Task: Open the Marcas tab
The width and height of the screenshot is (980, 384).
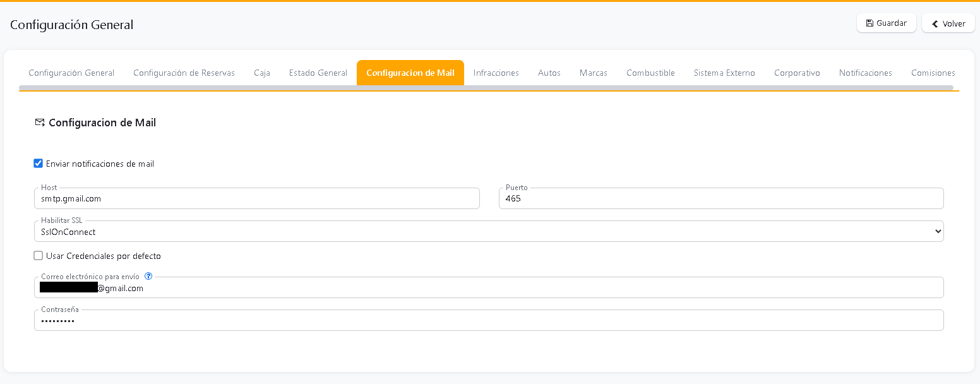Action: tap(594, 73)
